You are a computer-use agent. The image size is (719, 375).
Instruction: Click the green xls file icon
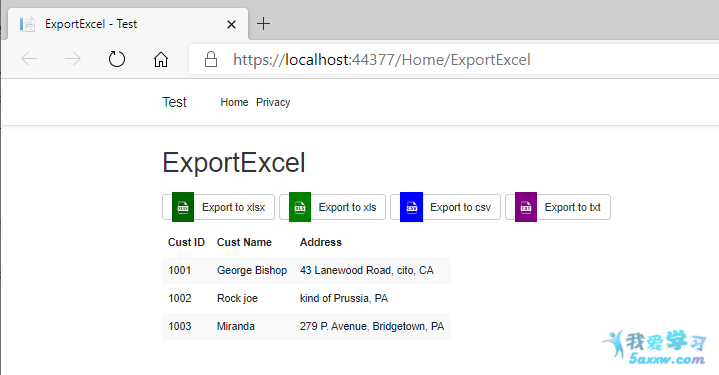point(300,207)
